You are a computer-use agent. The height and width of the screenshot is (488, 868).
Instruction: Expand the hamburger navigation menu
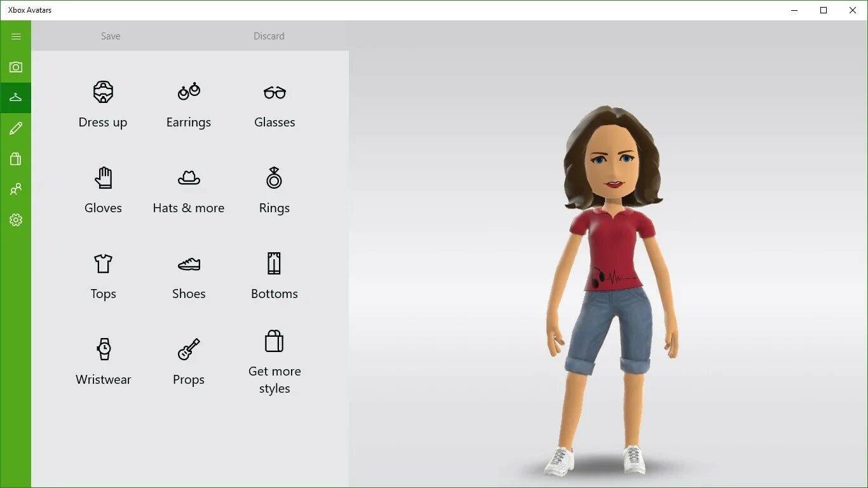[15, 36]
